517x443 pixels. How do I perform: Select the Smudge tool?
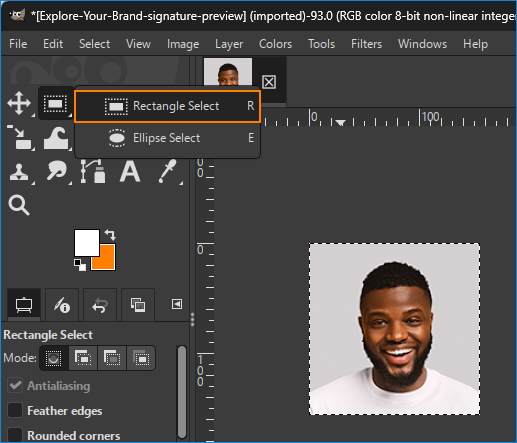(x=56, y=171)
